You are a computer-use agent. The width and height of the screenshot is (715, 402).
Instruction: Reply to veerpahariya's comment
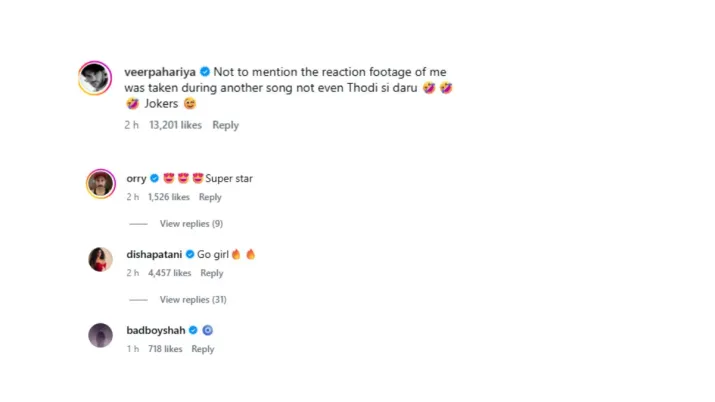coord(225,125)
